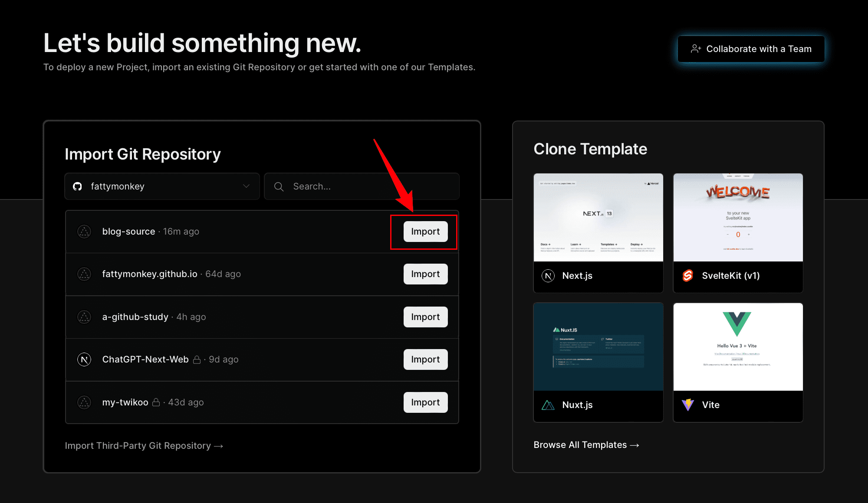Select the Vite template preview thumbnail
Viewport: 868px width, 503px height.
pyautogui.click(x=738, y=347)
